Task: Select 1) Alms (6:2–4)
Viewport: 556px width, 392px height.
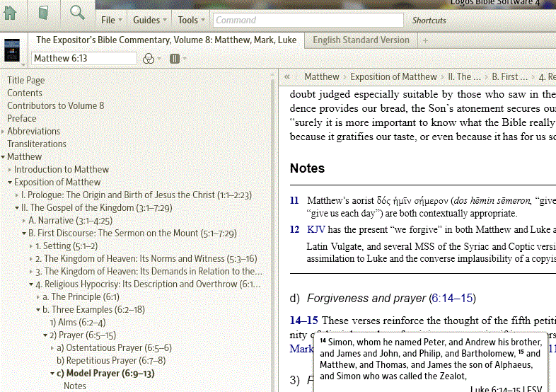Action: click(78, 323)
